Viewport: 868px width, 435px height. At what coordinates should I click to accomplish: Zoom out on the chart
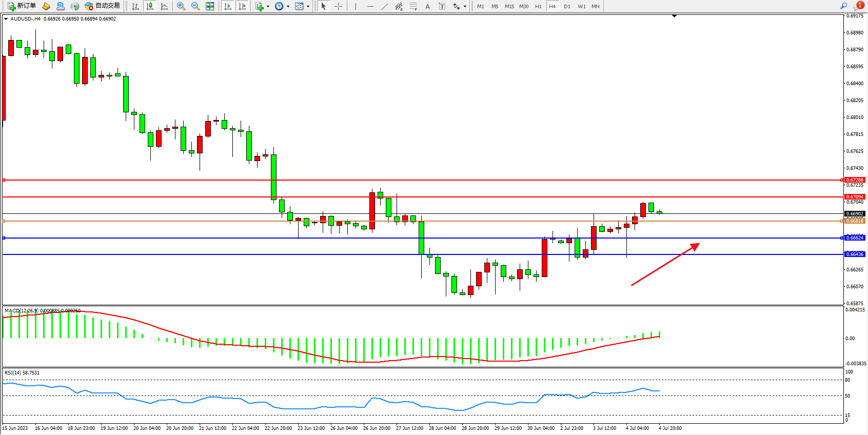pyautogui.click(x=195, y=6)
